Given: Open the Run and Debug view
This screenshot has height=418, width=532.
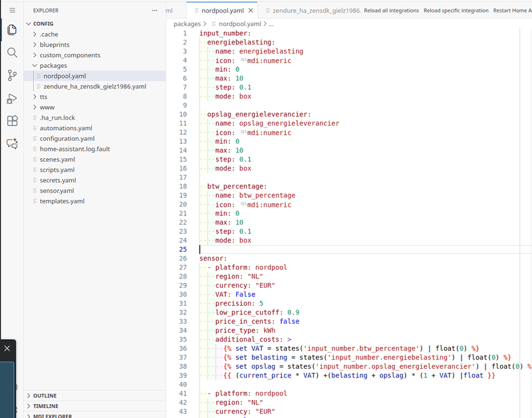Looking at the screenshot, I should 12,98.
